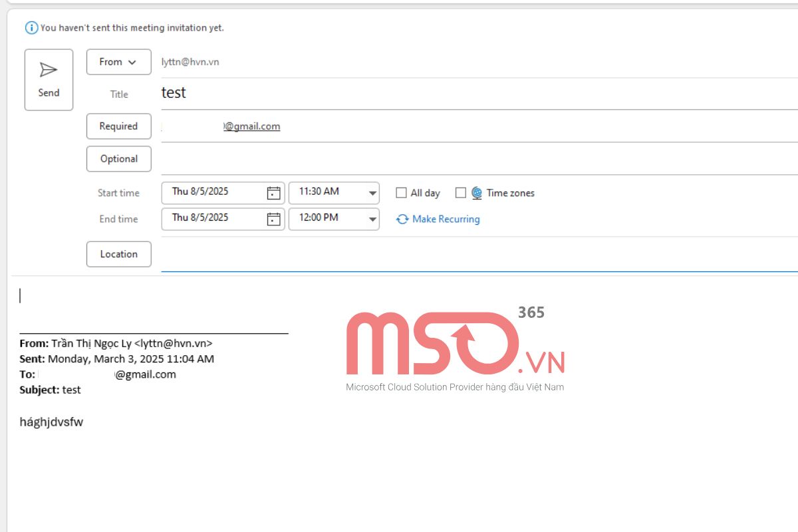The height and width of the screenshot is (532, 798).
Task: Open the From account dropdown
Action: [x=118, y=62]
